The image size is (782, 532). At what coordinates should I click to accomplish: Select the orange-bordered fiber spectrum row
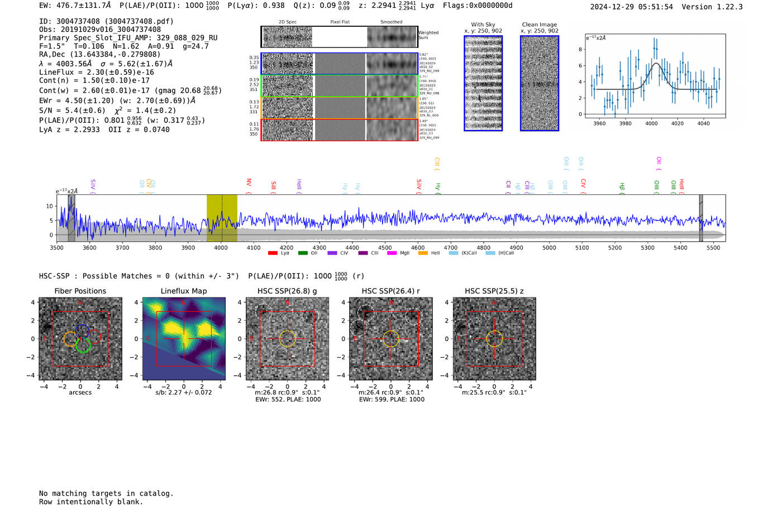point(339,108)
